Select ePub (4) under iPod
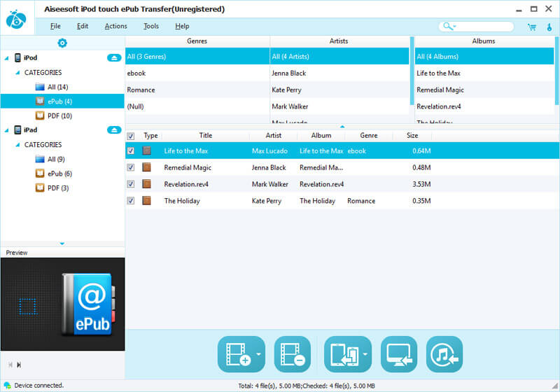Viewport: 560px width, 392px height. coord(62,101)
